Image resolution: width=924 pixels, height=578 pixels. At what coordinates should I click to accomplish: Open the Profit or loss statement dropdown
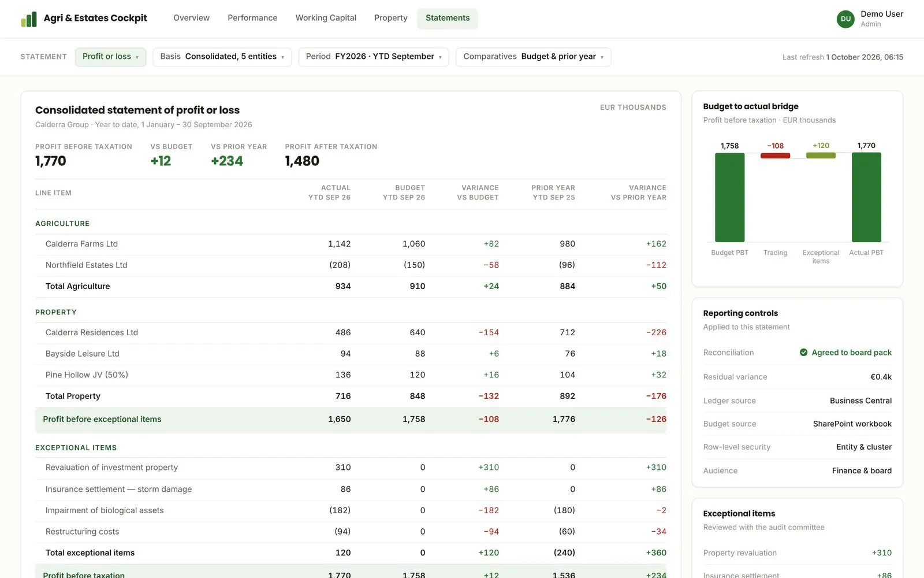110,57
